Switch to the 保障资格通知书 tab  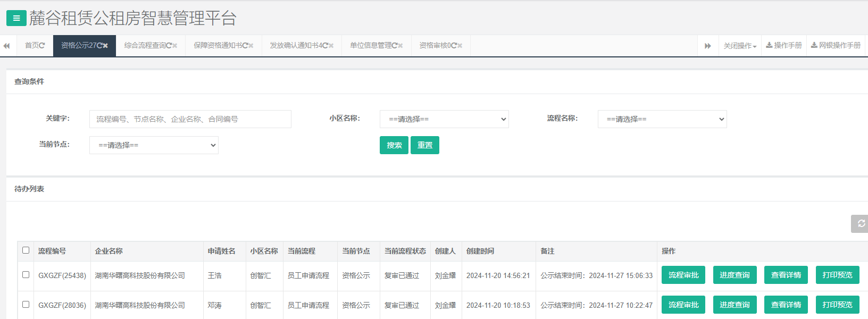(x=218, y=46)
